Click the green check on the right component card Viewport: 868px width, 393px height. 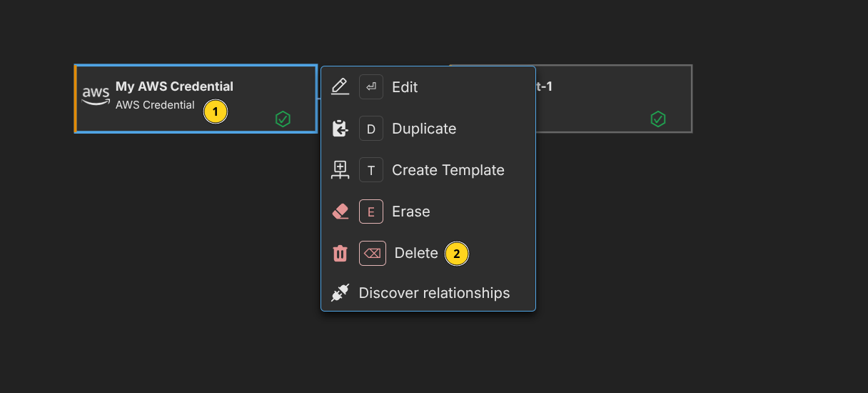tap(657, 119)
